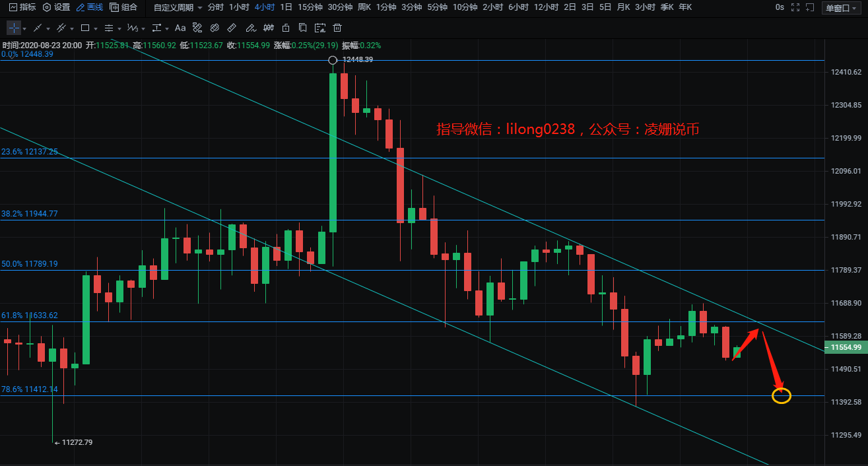This screenshot has width=868, height=466.
Task: Open the 单窗口 window layout dropdown
Action: [x=842, y=8]
